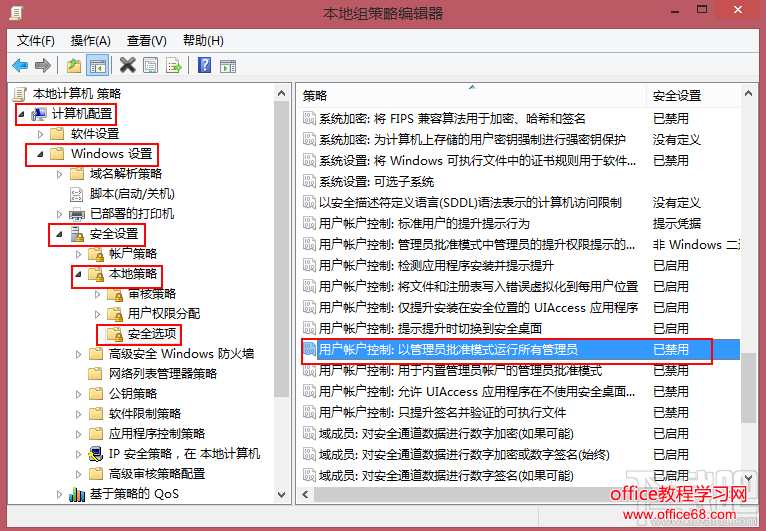This screenshot has height=531, width=766.
Task: Select 域成员: 对安全通道数据进行数字加密(如果可能)
Action: click(521, 434)
